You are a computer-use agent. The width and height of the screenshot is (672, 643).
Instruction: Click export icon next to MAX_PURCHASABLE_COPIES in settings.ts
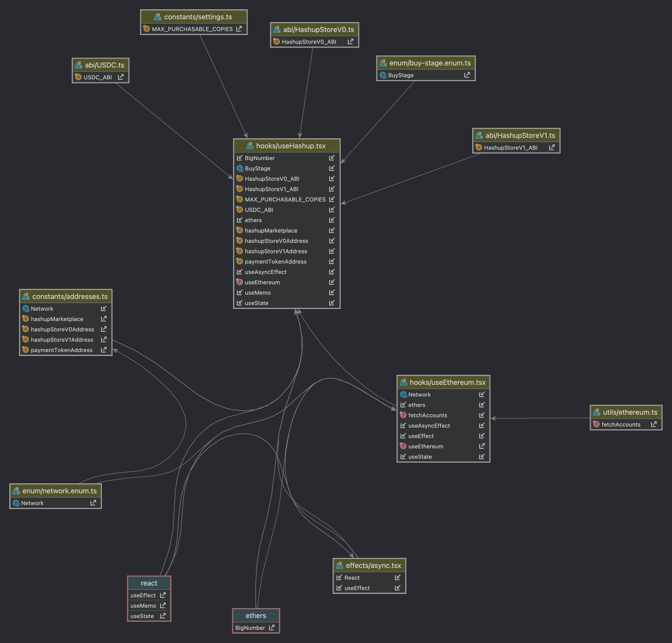pos(239,29)
